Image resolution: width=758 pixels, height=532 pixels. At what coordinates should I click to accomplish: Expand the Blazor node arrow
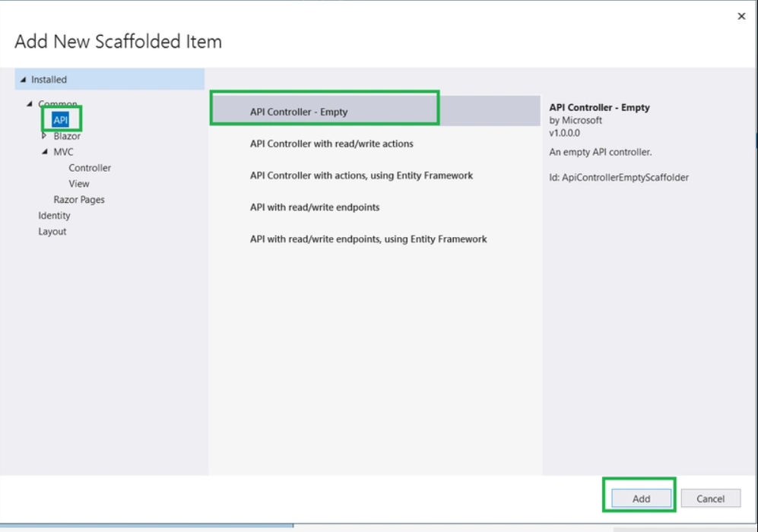[x=44, y=136]
